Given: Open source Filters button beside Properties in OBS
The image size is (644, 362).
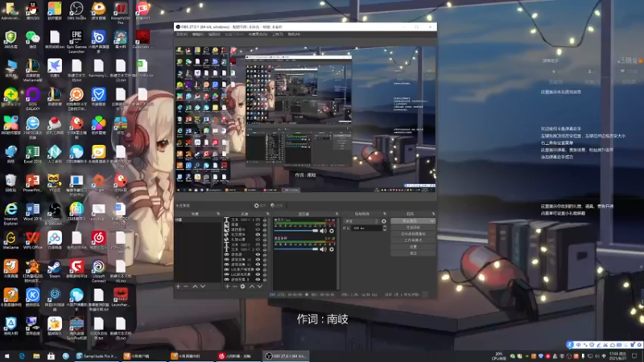Looking at the screenshot, I should [277, 205].
